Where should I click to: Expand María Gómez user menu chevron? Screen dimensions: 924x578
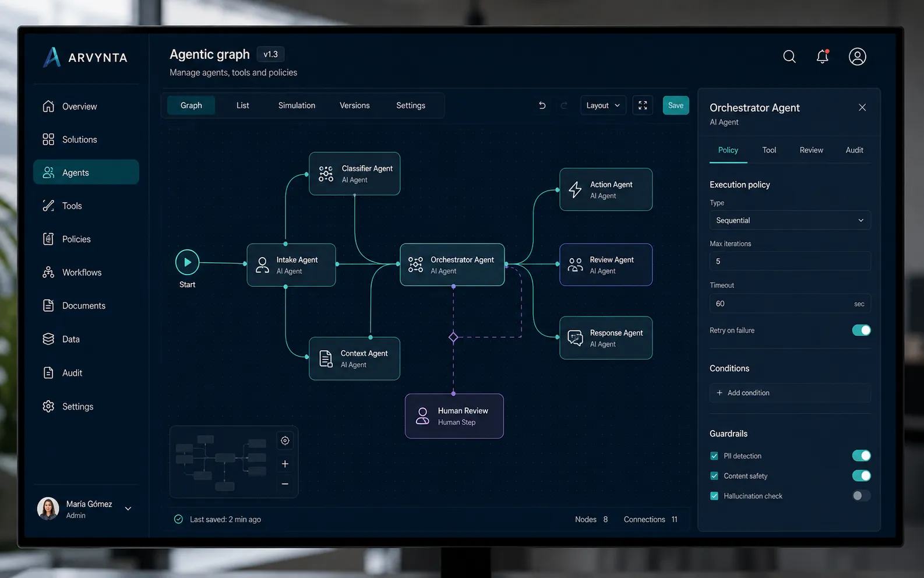click(x=128, y=509)
